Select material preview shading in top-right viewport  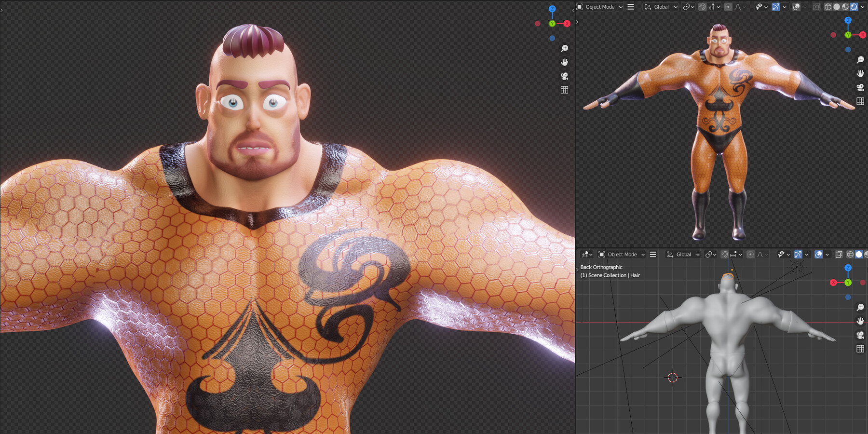pos(845,7)
